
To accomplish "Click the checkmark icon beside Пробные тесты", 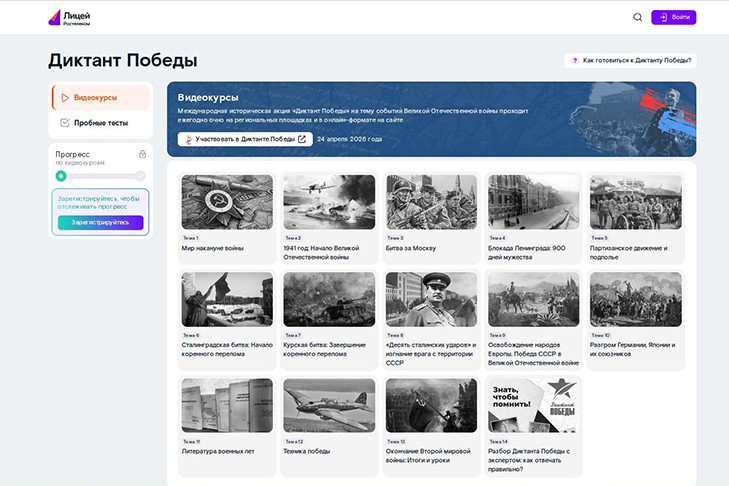I will pyautogui.click(x=65, y=123).
